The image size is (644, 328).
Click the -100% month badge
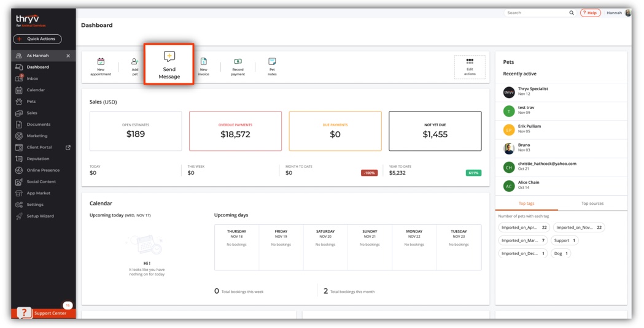coord(369,173)
